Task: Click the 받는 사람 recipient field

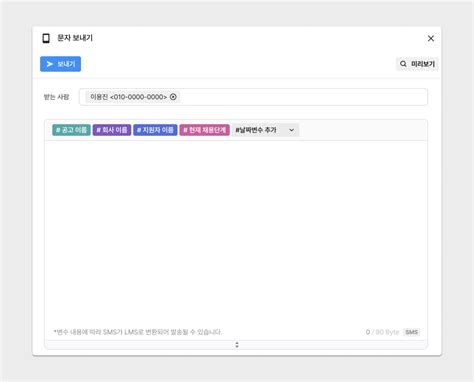Action: [x=253, y=97]
